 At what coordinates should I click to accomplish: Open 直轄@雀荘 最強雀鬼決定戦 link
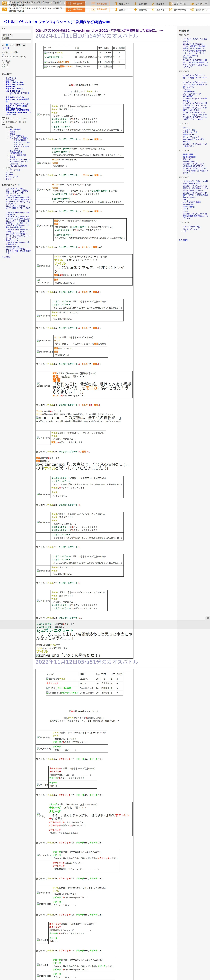tap(17, 110)
